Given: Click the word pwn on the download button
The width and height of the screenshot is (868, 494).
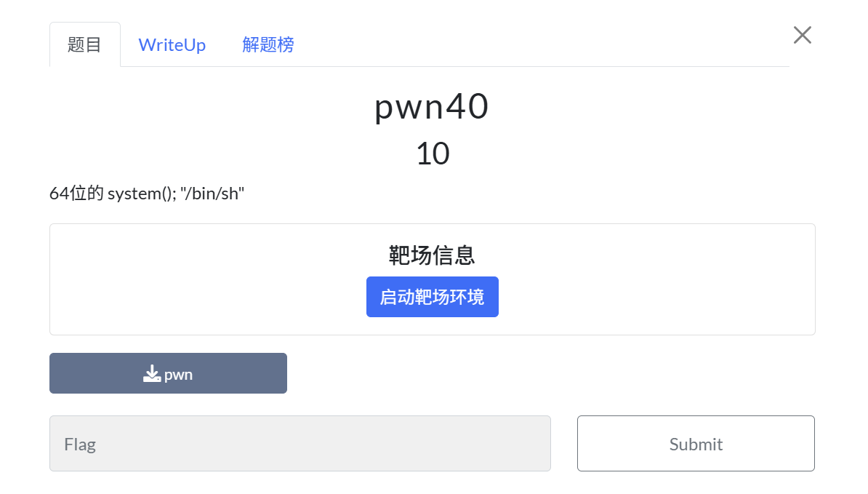Looking at the screenshot, I should 178,375.
